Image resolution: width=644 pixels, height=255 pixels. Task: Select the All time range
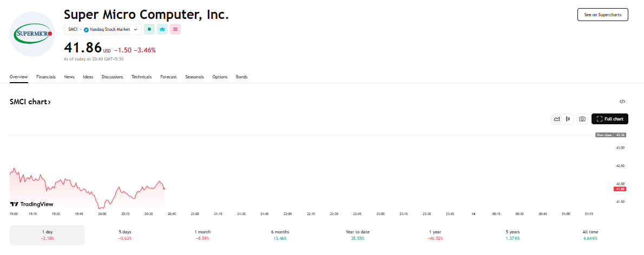590,235
